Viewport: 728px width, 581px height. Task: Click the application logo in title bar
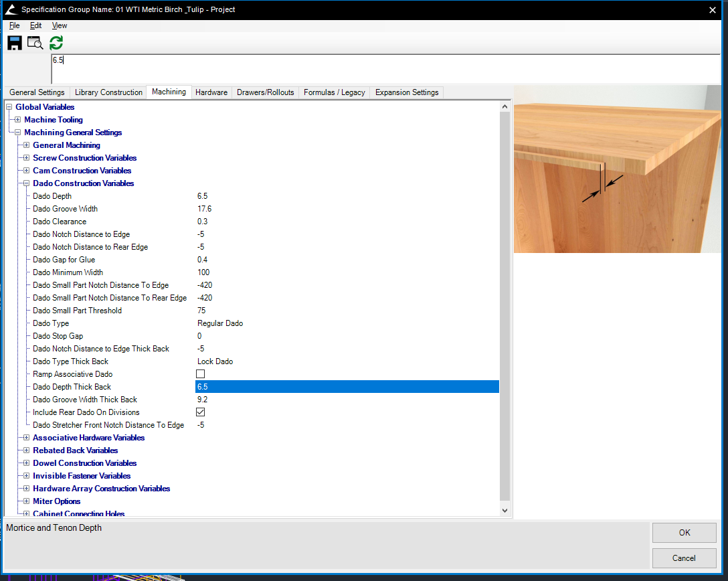tap(11, 9)
